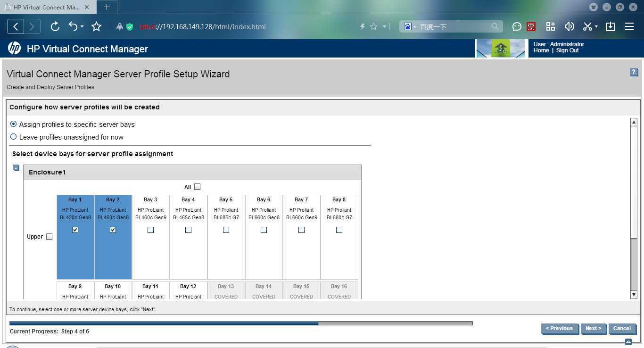
Task: Open the Baidu paw search engine selector
Action: coord(409,27)
